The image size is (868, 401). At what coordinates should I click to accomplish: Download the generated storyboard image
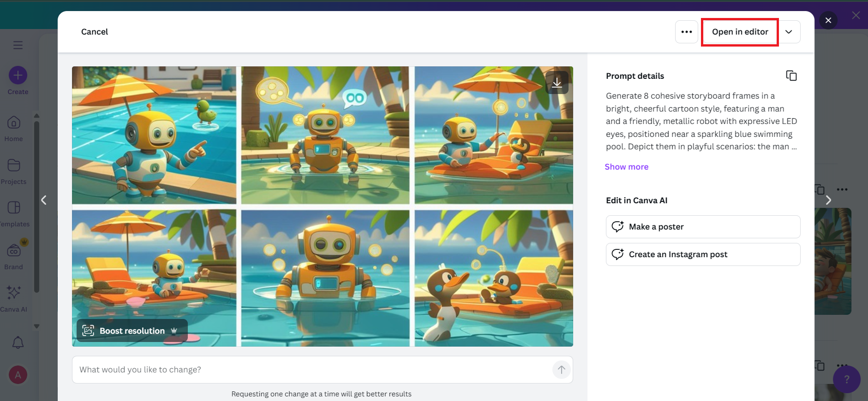(557, 83)
